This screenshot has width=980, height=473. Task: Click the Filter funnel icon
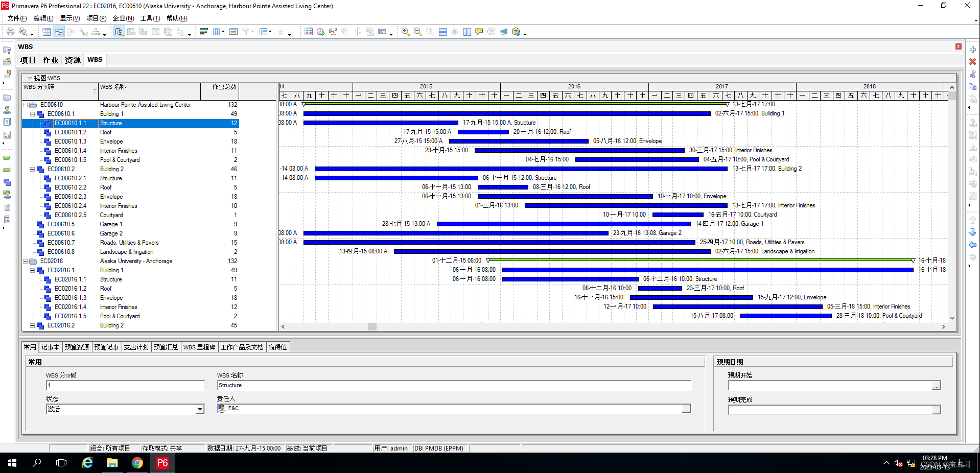pos(246,32)
